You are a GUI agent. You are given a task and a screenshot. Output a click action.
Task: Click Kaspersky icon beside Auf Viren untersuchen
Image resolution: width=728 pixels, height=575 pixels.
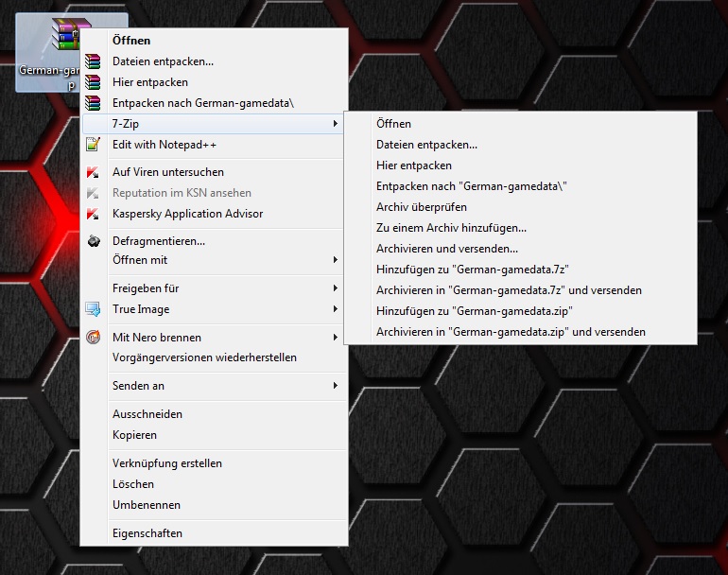93,172
